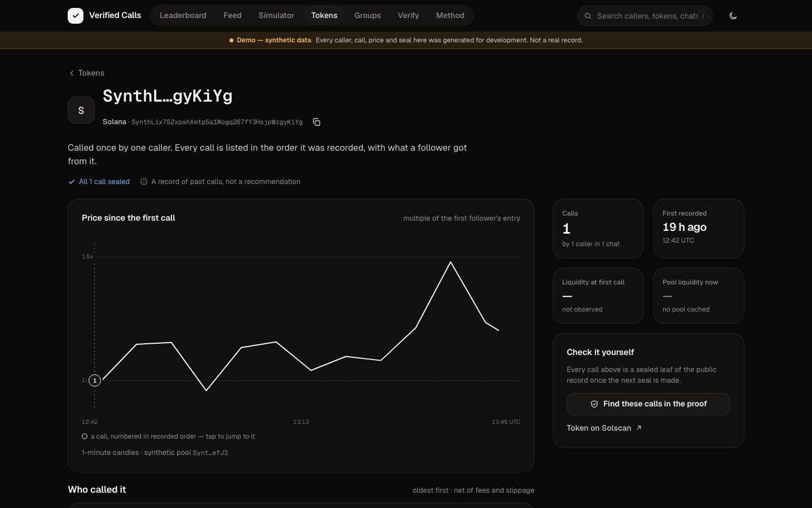Click the search magnifier icon
The width and height of the screenshot is (812, 508).
tap(588, 16)
